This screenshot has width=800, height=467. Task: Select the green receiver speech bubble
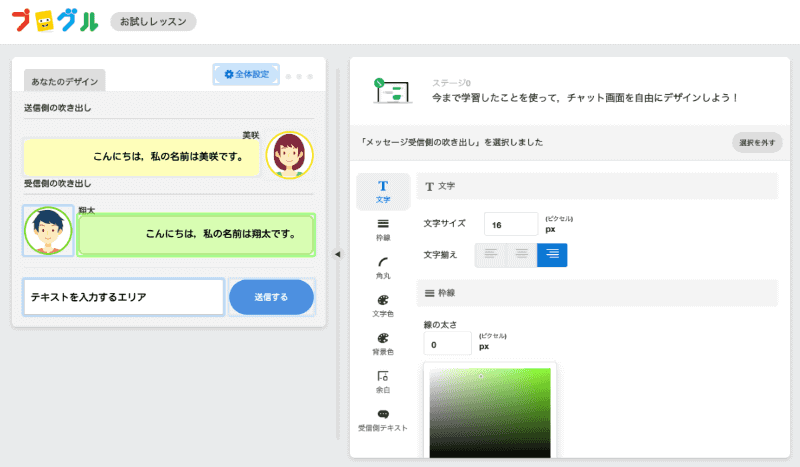click(196, 234)
